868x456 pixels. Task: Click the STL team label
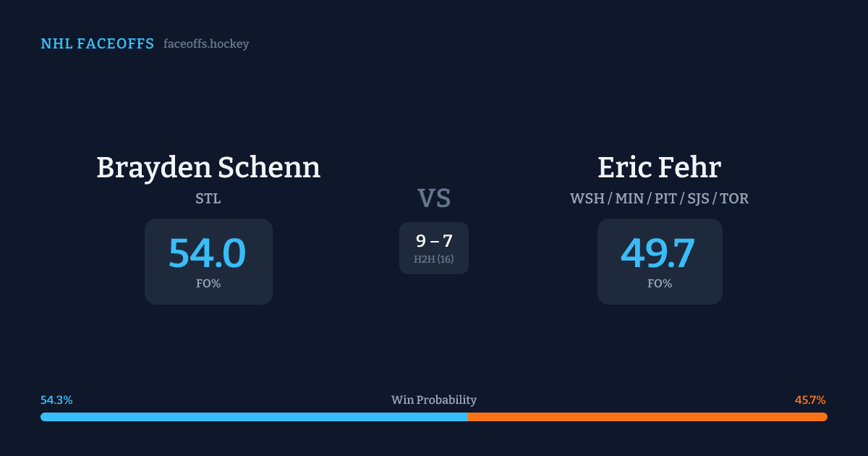[208, 198]
